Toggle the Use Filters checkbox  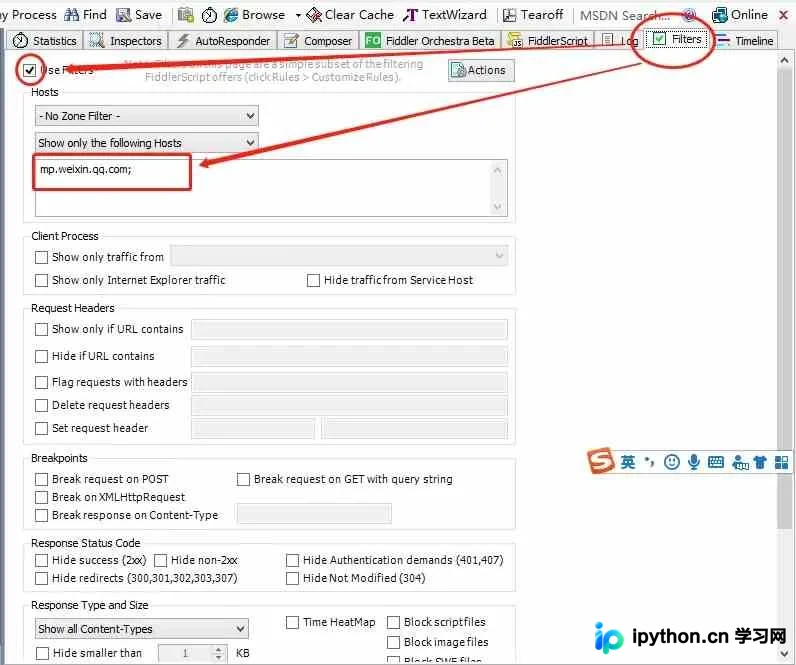[29, 70]
